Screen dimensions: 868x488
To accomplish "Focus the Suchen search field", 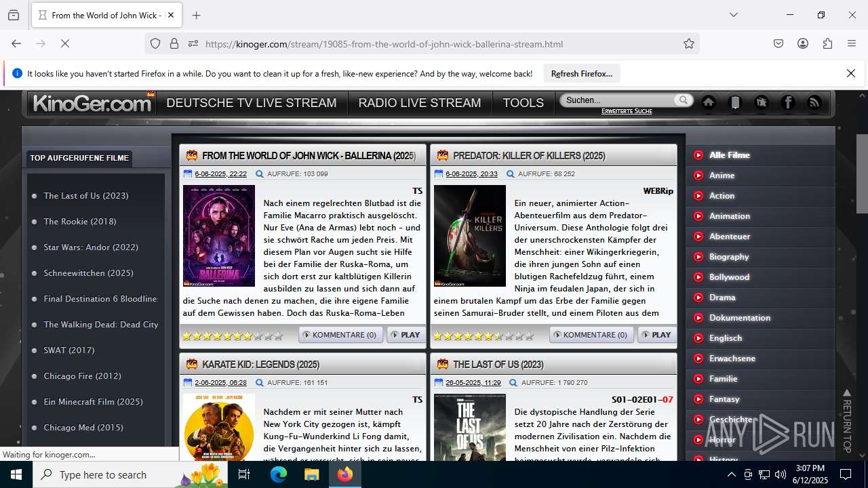I will 619,100.
